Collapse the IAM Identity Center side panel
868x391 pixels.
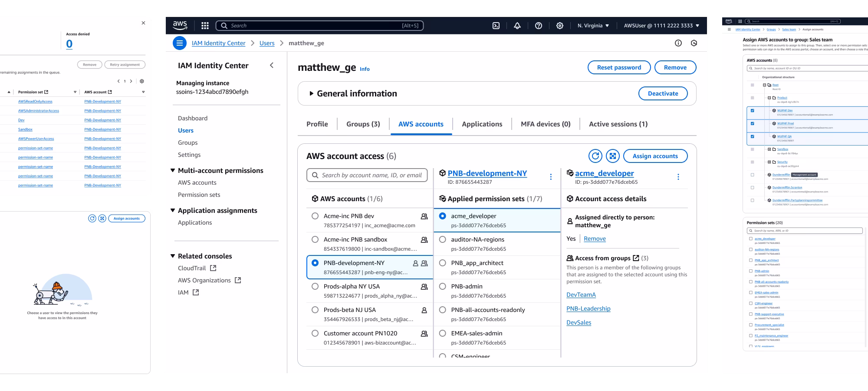[272, 65]
